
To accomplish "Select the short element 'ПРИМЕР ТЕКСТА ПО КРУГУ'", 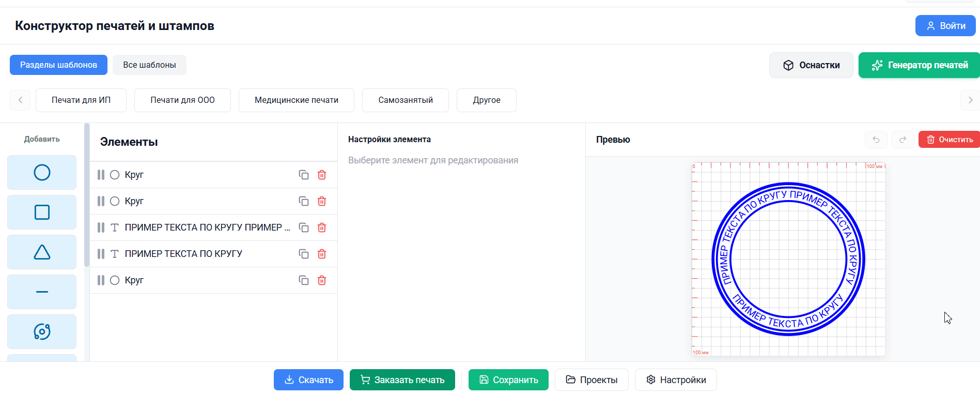I will pyautogui.click(x=213, y=254).
